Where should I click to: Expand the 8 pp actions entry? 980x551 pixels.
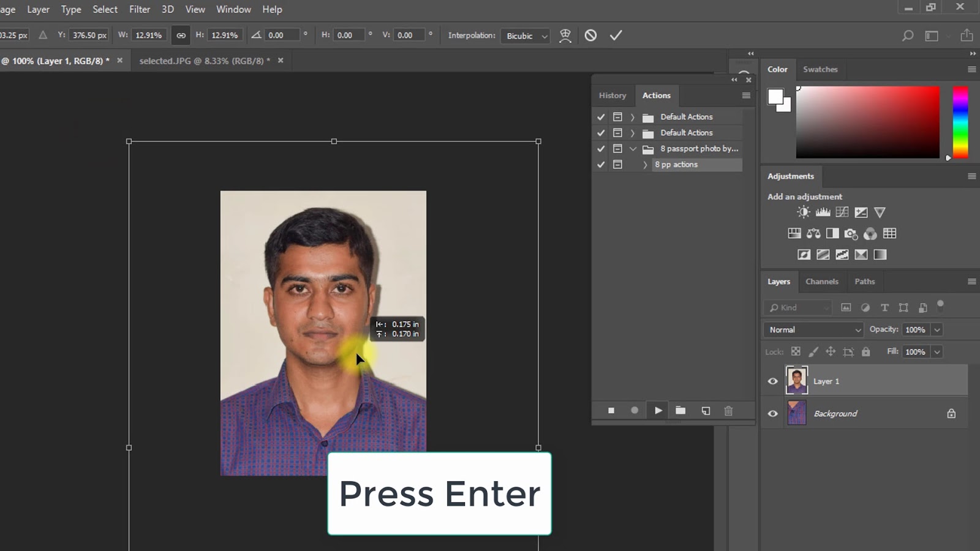tap(645, 165)
